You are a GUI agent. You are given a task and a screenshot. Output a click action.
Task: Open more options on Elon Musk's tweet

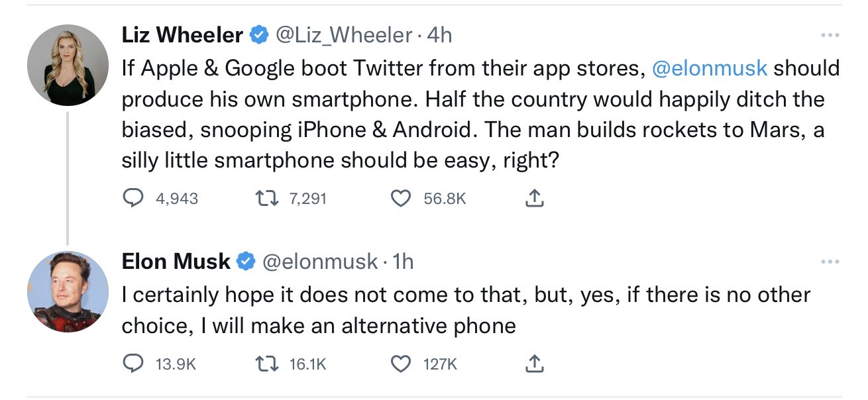(829, 262)
